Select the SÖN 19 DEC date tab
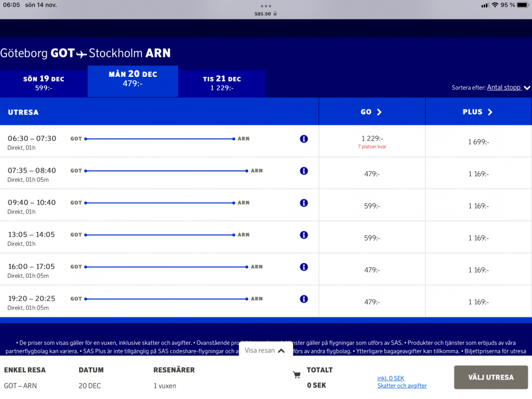 click(x=44, y=83)
